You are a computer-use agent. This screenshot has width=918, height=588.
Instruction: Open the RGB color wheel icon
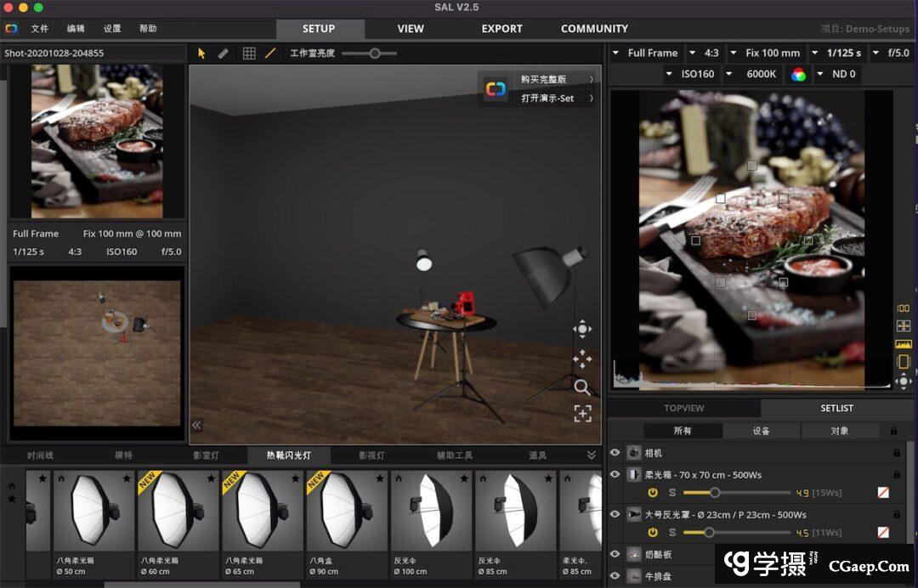pos(798,74)
